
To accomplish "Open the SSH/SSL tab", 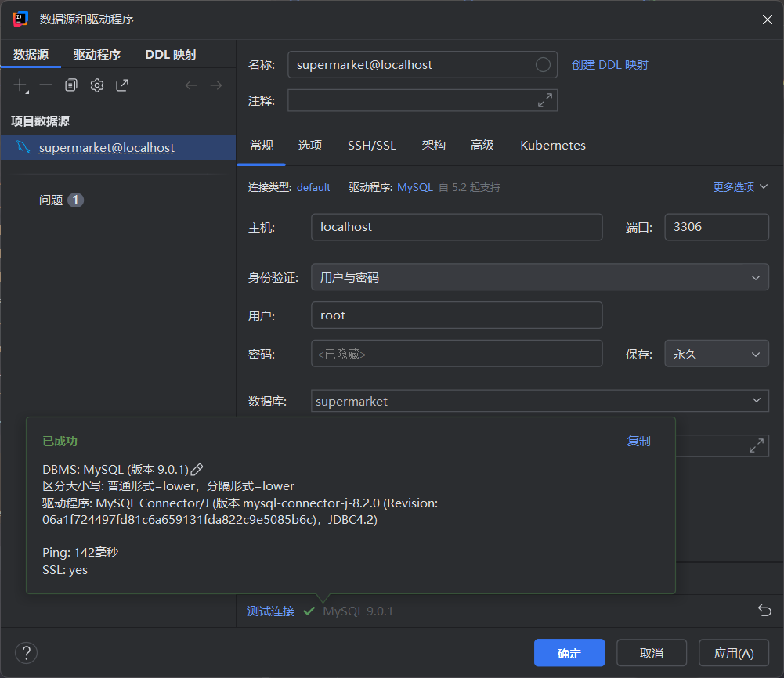I will coord(372,146).
